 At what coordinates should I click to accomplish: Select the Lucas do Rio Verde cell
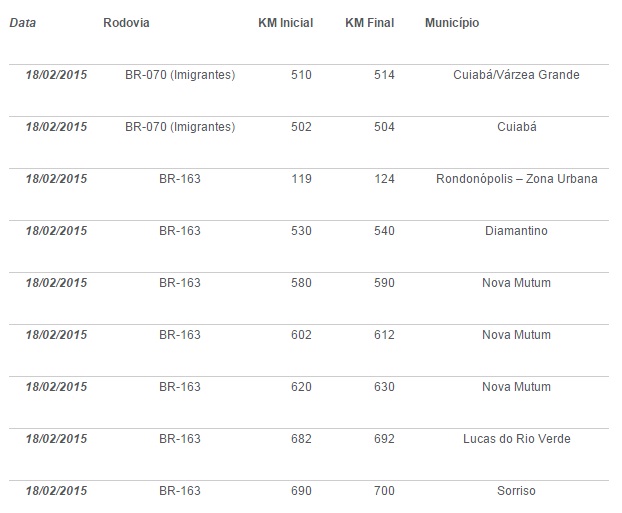pyautogui.click(x=516, y=439)
